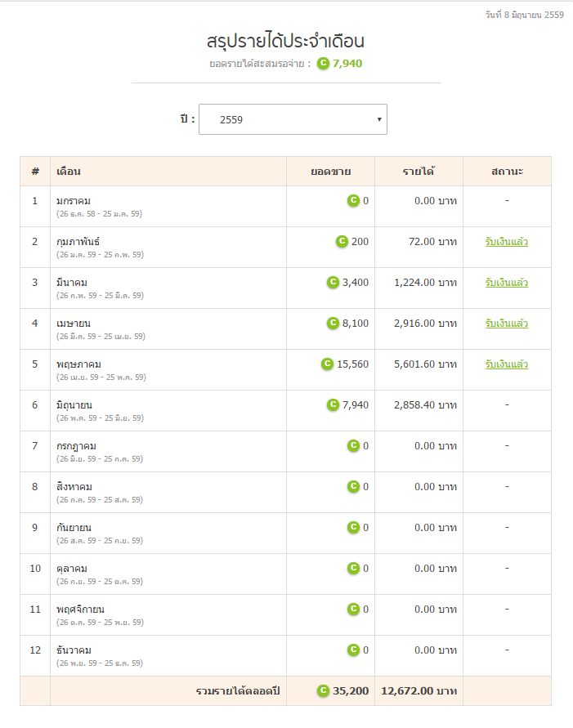
Task: Click the coin icon in the yearly total row
Action: click(x=323, y=691)
